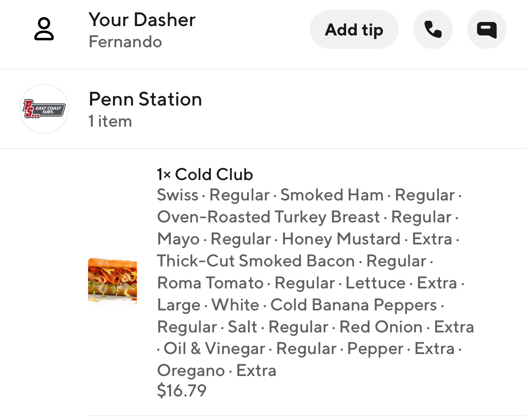Open the Penn Station restaurant name
Screen dimensions: 526x420
coord(145,99)
